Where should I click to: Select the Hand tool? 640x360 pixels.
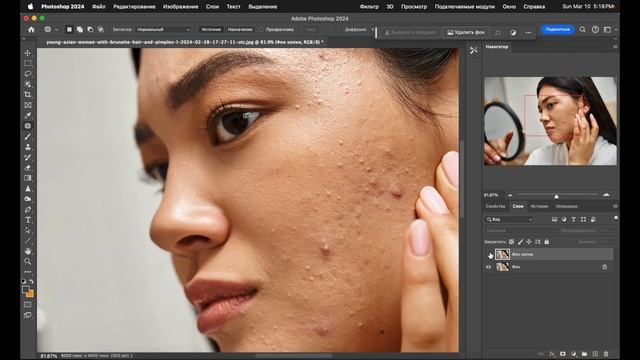[28, 251]
